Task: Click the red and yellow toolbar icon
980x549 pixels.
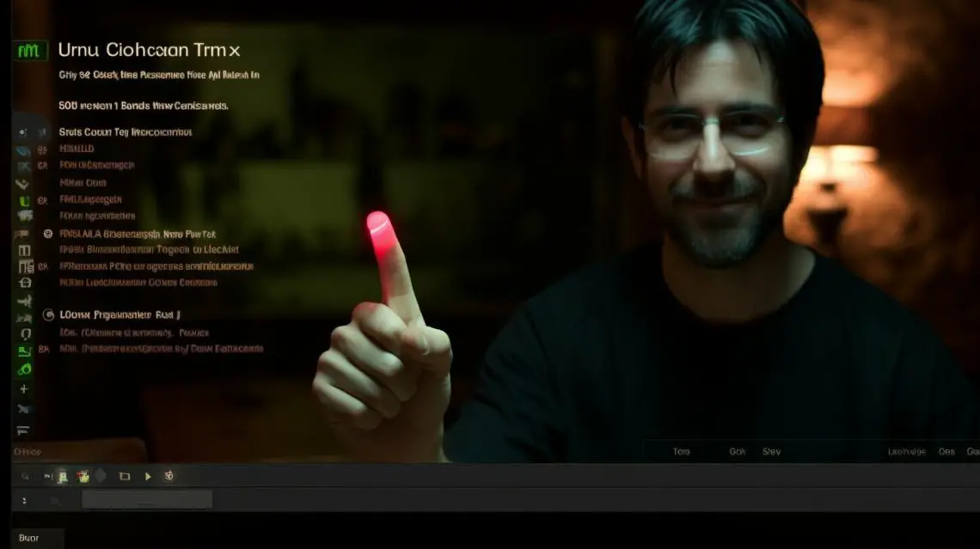Action: pyautogui.click(x=83, y=476)
